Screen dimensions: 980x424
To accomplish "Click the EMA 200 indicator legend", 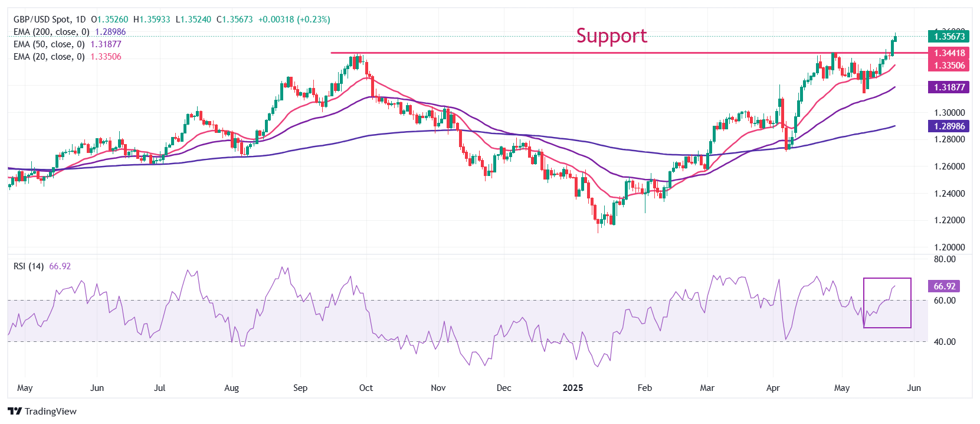I will click(51, 32).
